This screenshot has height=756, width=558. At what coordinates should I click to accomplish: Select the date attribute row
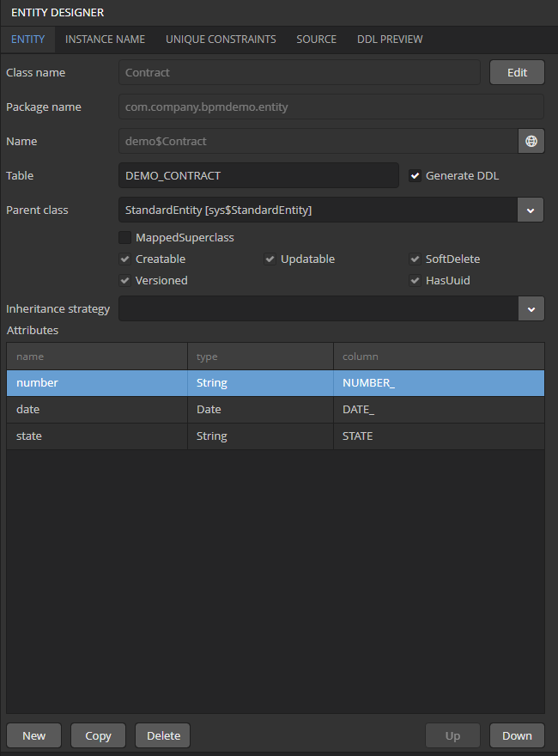coord(96,409)
